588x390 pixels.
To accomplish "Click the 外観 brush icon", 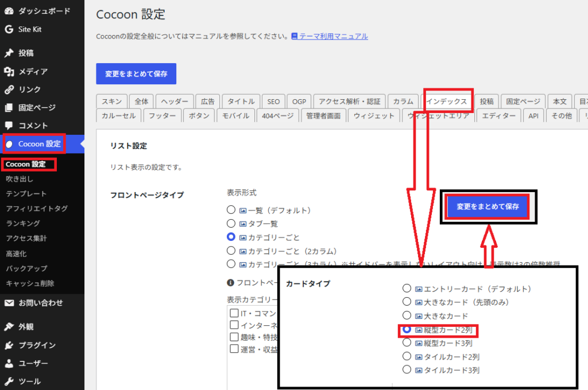I will pyautogui.click(x=9, y=327).
